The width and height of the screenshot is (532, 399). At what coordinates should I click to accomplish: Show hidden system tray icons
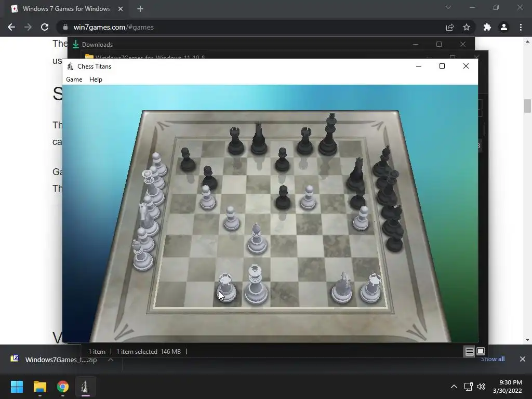tap(454, 387)
